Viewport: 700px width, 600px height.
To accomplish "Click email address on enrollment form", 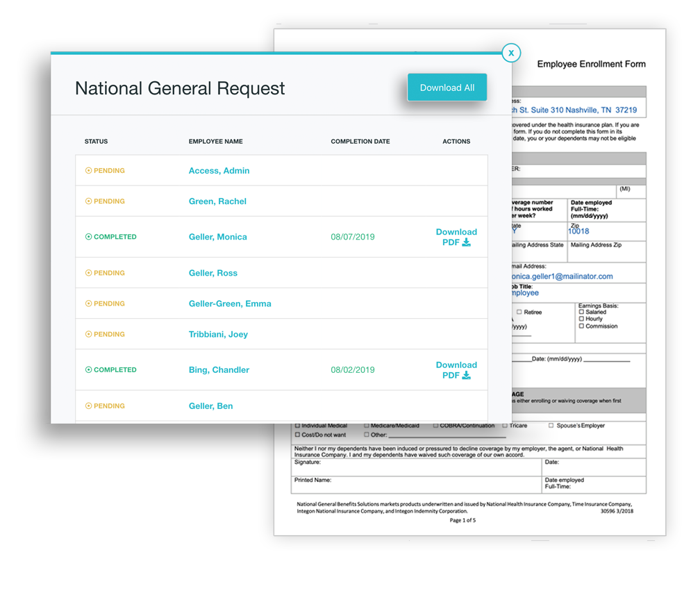I will (x=562, y=276).
